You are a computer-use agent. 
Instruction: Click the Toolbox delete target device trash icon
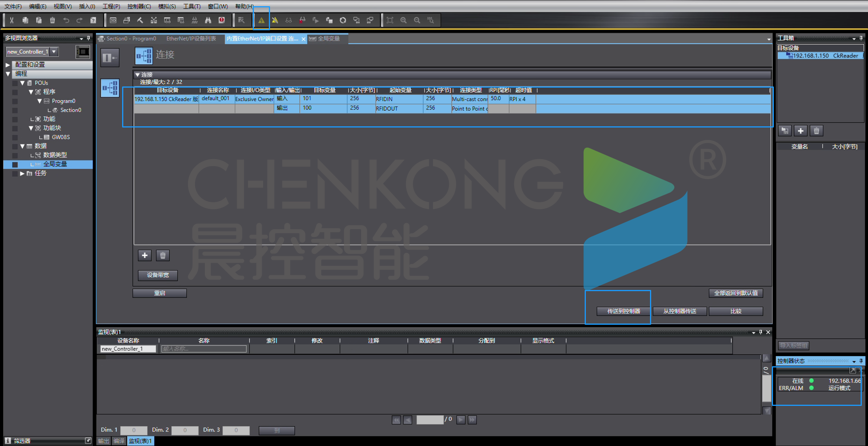point(817,131)
